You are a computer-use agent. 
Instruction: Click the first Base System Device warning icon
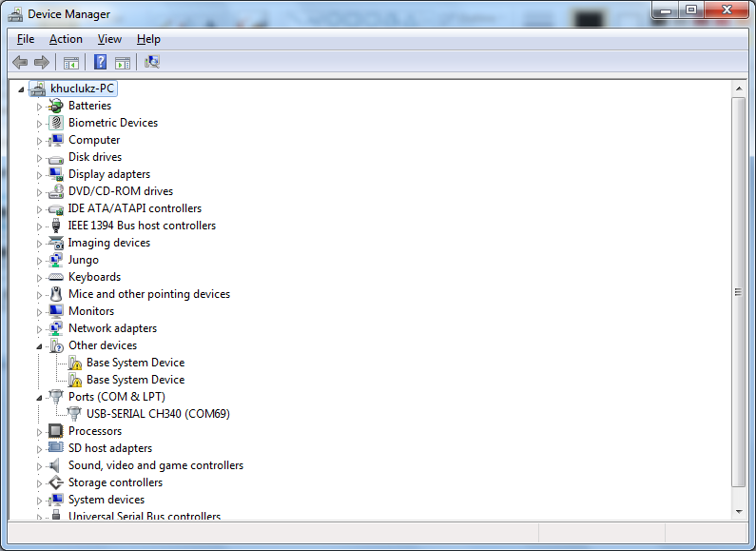75,363
